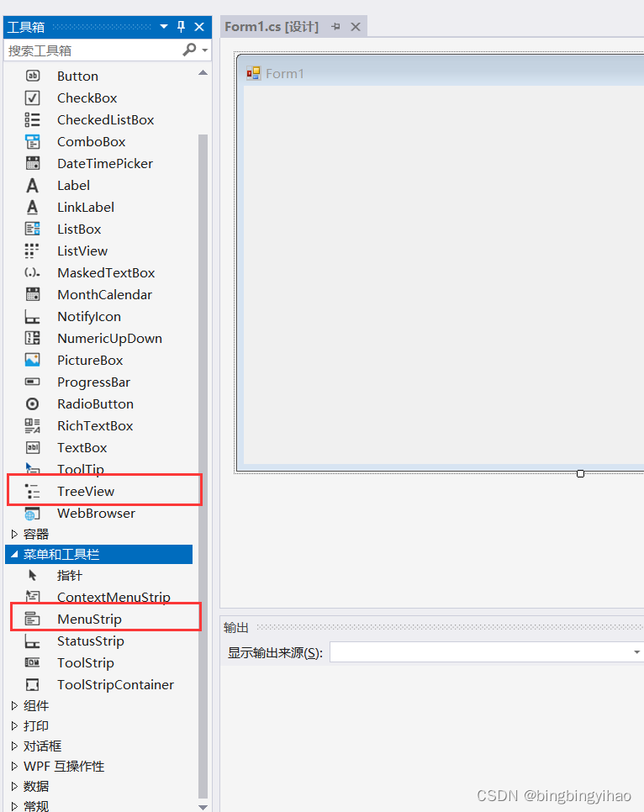Click the 输出 panel title

click(x=235, y=628)
